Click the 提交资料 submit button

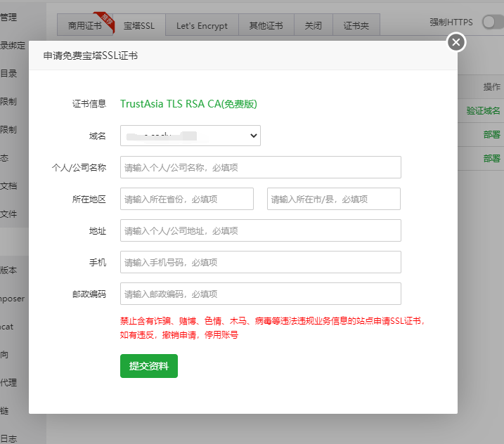tap(149, 366)
